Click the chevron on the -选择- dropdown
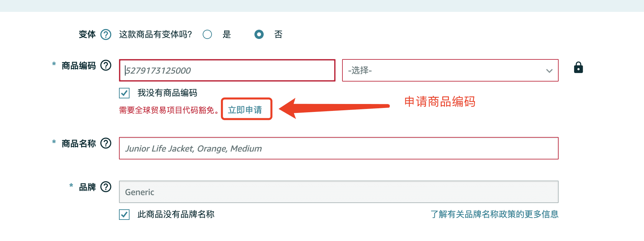This screenshot has width=644, height=241. pos(549,70)
